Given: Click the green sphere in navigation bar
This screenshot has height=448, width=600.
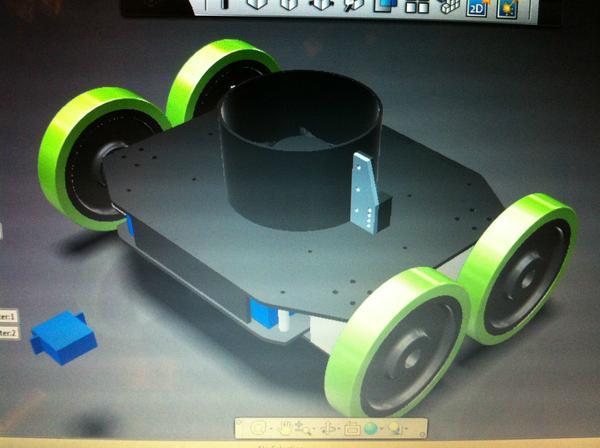Looking at the screenshot, I should (x=370, y=428).
